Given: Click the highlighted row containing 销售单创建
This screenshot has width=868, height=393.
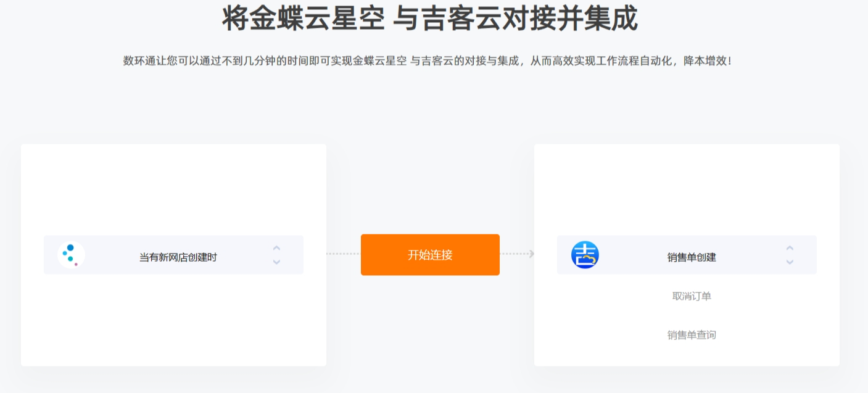Looking at the screenshot, I should coord(687,255).
